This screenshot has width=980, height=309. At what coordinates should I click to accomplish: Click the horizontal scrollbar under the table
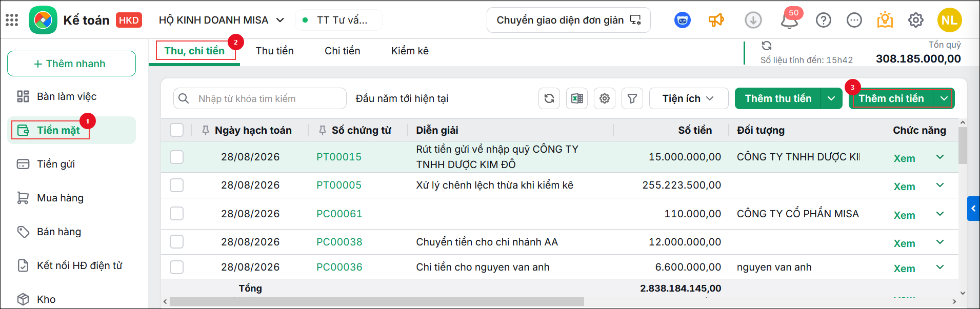point(377,301)
